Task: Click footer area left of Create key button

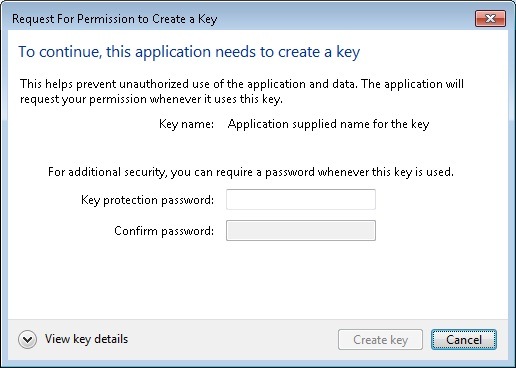Action: tap(233, 340)
